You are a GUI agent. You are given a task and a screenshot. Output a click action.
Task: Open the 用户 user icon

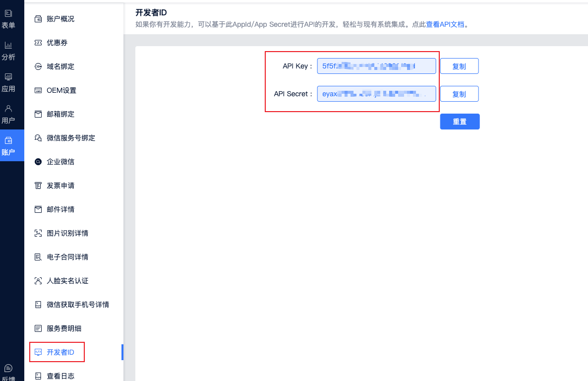tap(8, 109)
